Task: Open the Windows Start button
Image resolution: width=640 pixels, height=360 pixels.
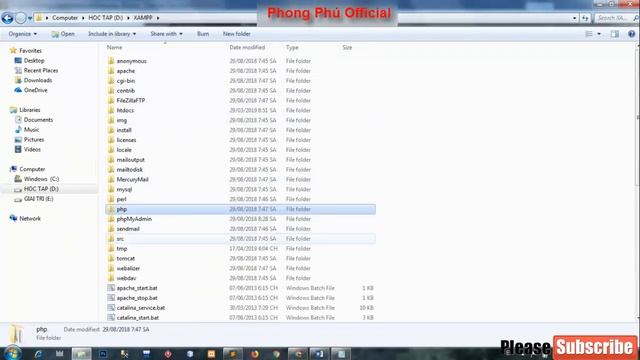Action: pyautogui.click(x=12, y=353)
